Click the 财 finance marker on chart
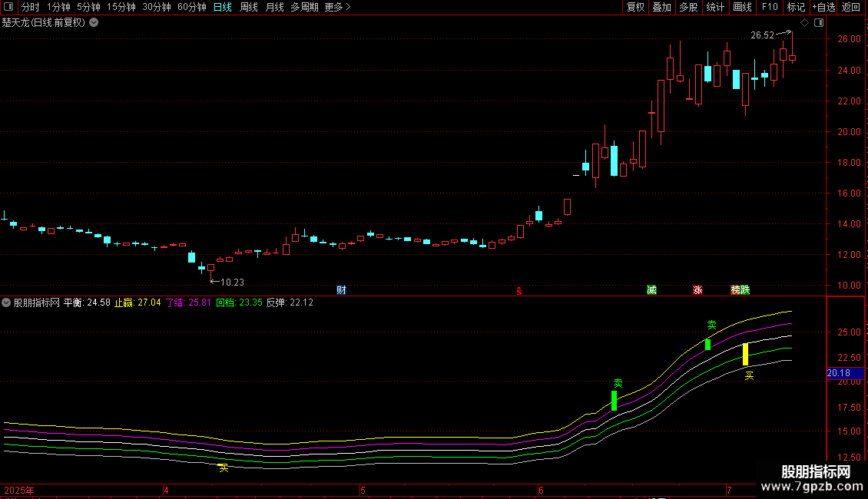The width and height of the screenshot is (868, 499). [x=341, y=290]
